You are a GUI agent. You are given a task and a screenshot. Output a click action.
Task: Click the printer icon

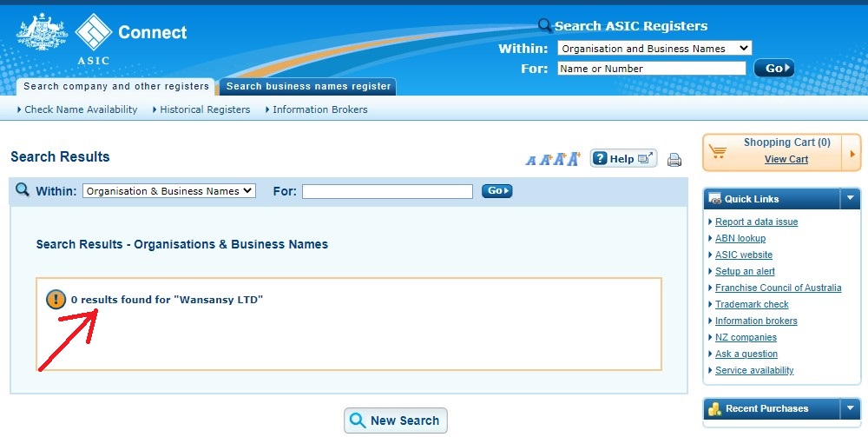coord(674,160)
